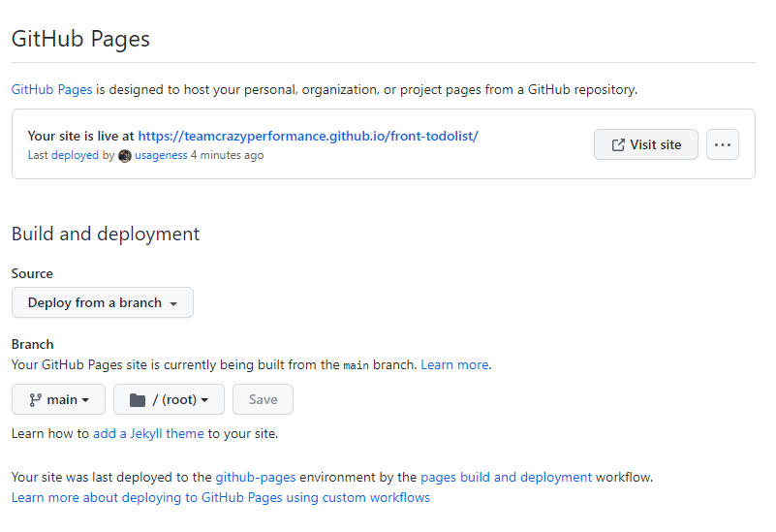
Task: Click the caret arrow on Deploy from a branch
Action: click(173, 304)
